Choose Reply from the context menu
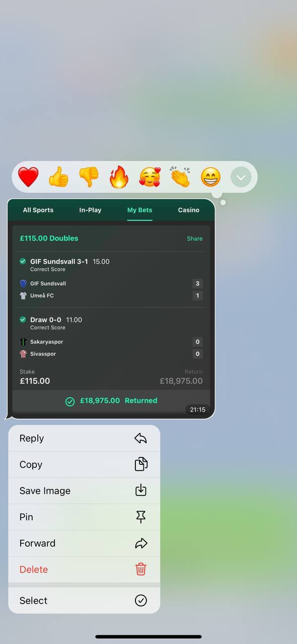The width and height of the screenshot is (297, 644). [x=84, y=438]
